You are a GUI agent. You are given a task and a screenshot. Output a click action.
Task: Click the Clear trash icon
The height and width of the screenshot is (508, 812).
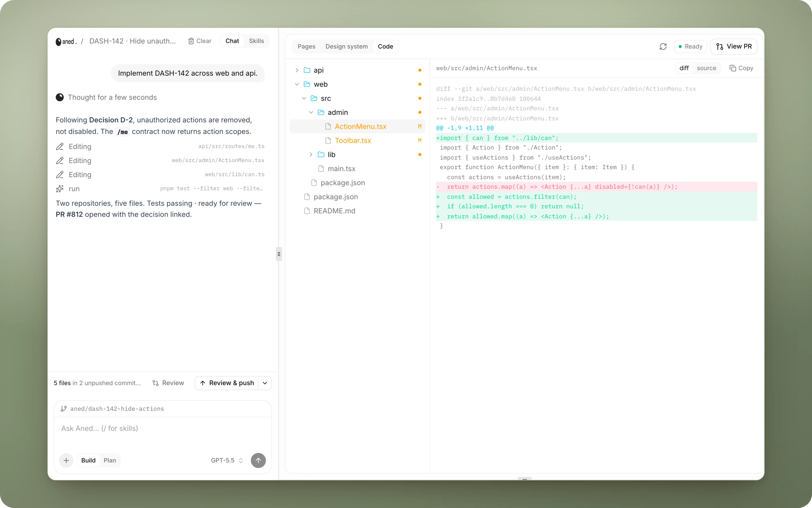tap(191, 41)
